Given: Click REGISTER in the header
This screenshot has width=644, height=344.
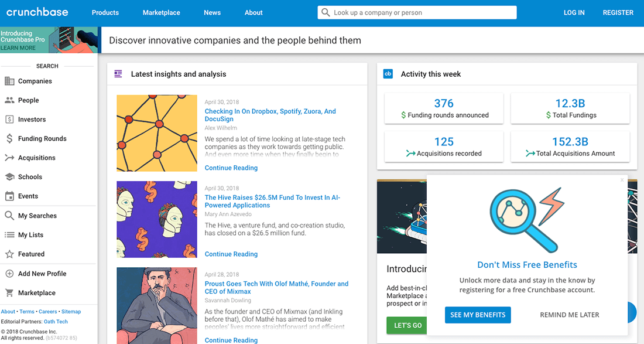Looking at the screenshot, I should pyautogui.click(x=618, y=13).
